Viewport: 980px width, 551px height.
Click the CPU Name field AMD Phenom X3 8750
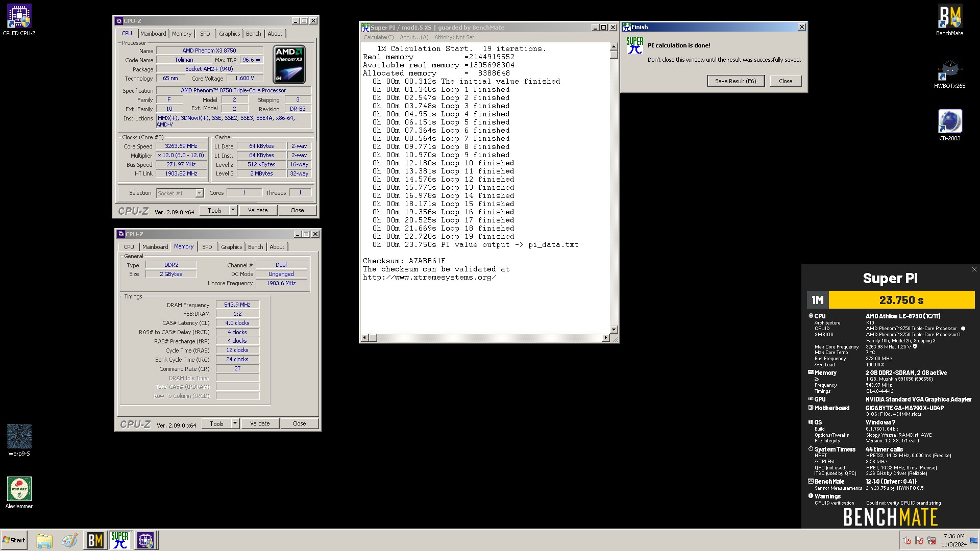209,51
